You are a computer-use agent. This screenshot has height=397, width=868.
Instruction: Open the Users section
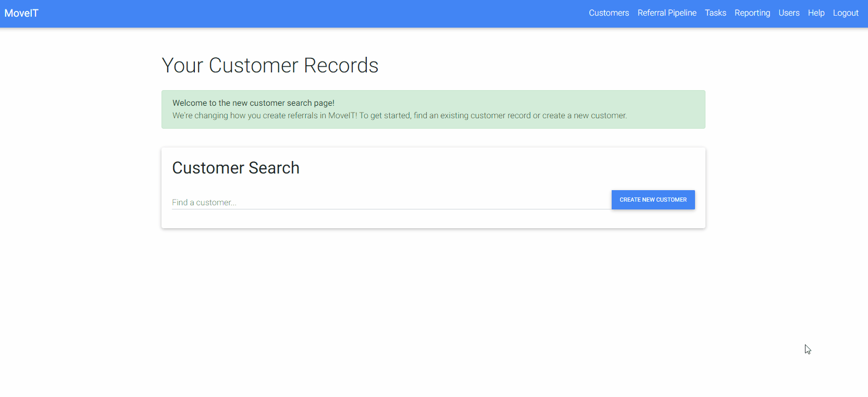pos(789,13)
